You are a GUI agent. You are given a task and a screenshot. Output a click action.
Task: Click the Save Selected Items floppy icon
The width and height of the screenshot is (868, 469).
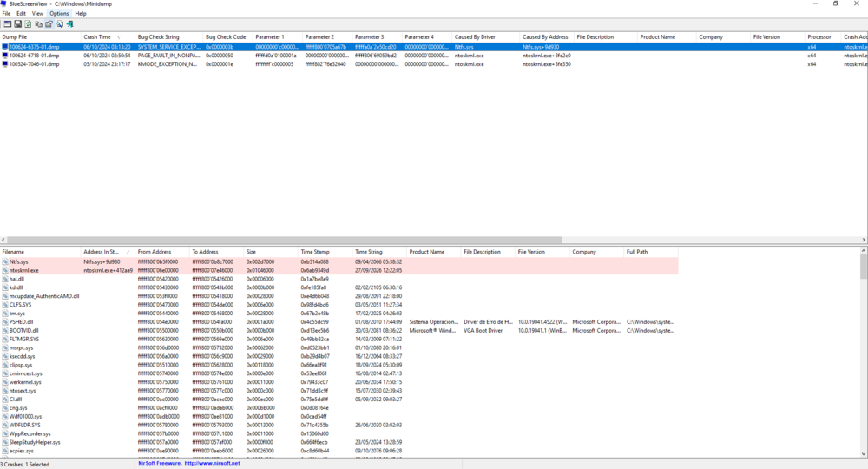pyautogui.click(x=17, y=24)
